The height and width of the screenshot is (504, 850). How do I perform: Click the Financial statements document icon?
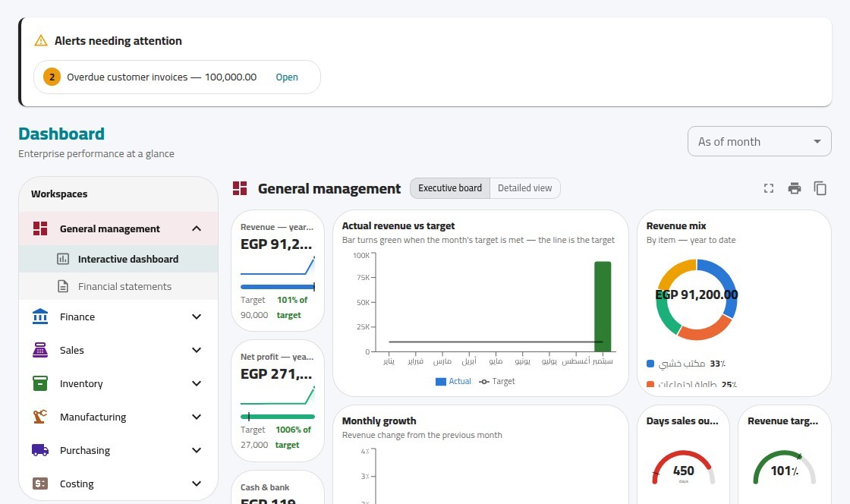(63, 286)
